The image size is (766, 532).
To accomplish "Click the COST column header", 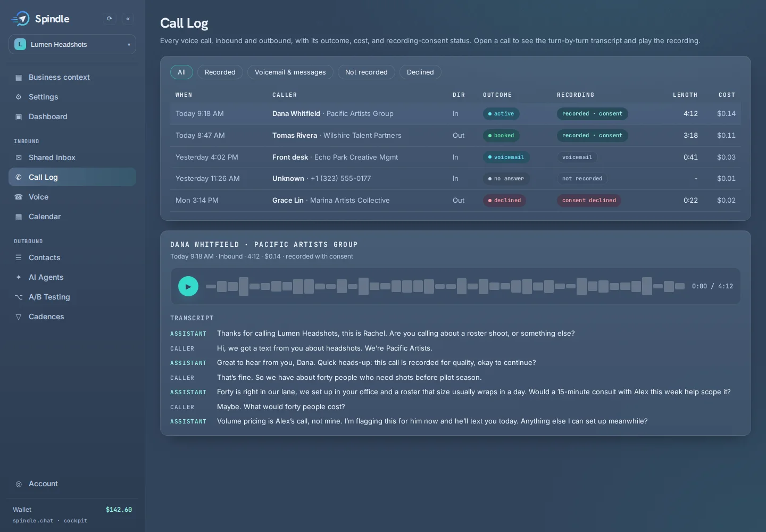I will pos(727,95).
